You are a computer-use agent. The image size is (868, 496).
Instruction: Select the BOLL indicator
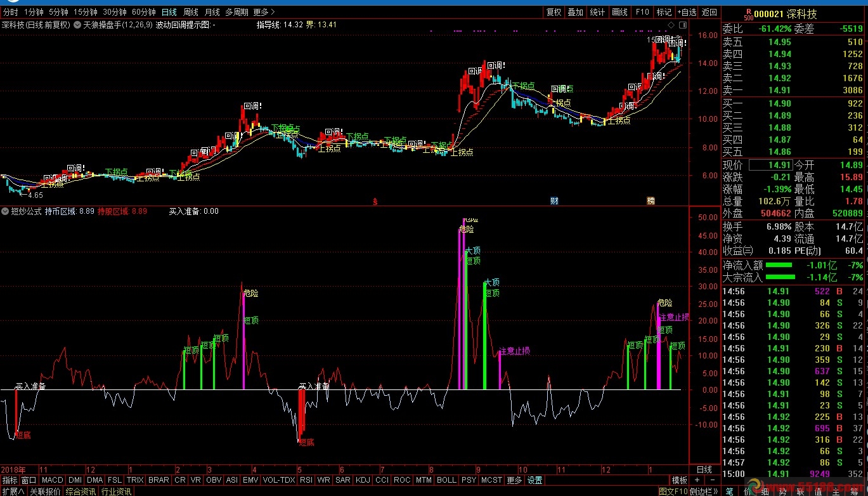pos(447,480)
